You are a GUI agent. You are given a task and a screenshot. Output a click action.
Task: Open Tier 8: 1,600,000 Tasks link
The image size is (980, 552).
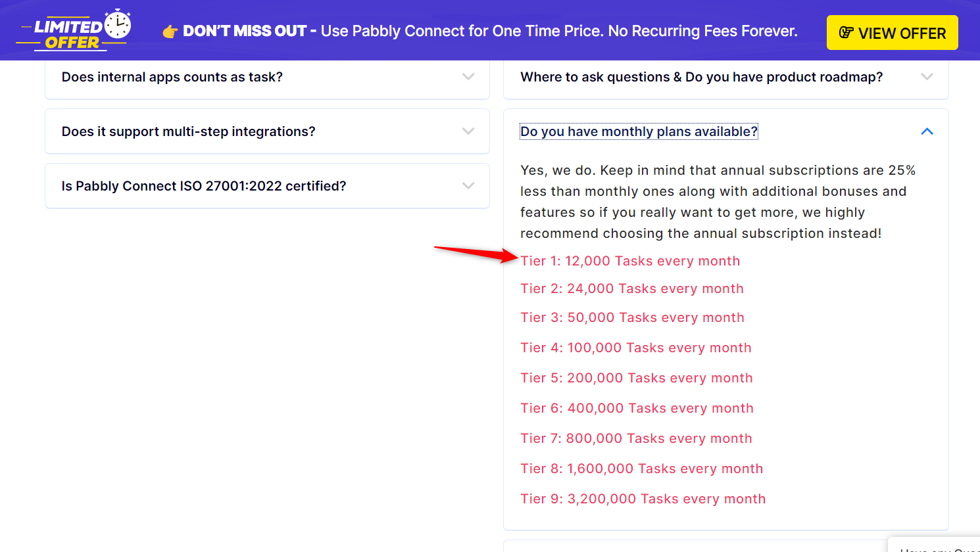pyautogui.click(x=641, y=469)
